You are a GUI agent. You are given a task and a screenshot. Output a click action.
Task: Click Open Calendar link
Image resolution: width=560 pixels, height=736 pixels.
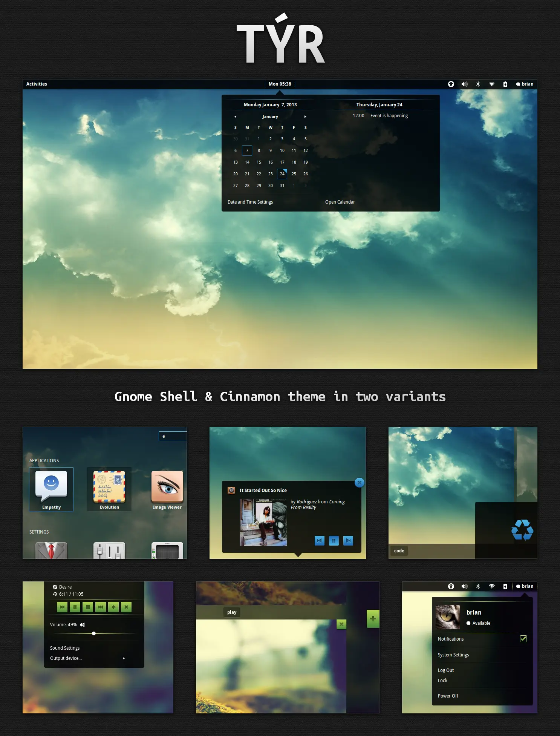tap(340, 202)
